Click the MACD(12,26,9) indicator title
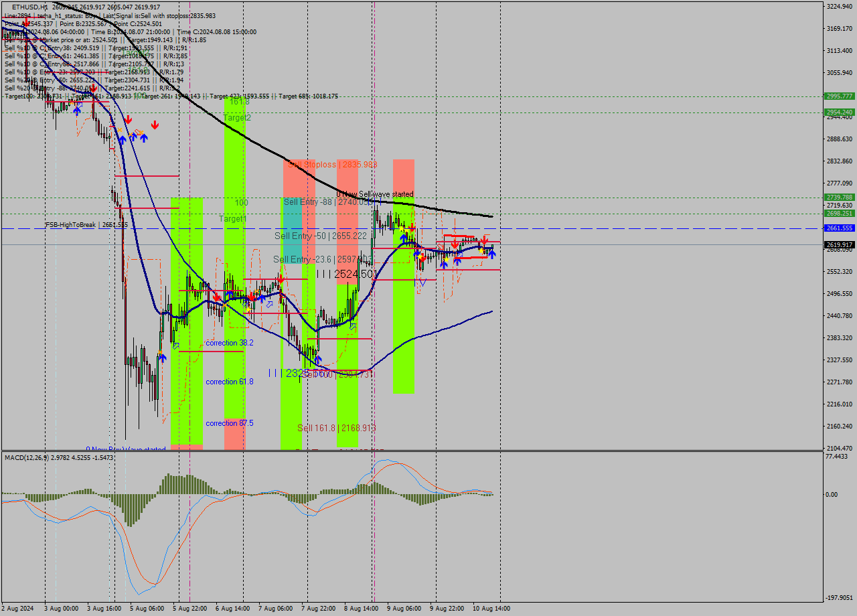This screenshot has height=616, width=857. (x=60, y=457)
